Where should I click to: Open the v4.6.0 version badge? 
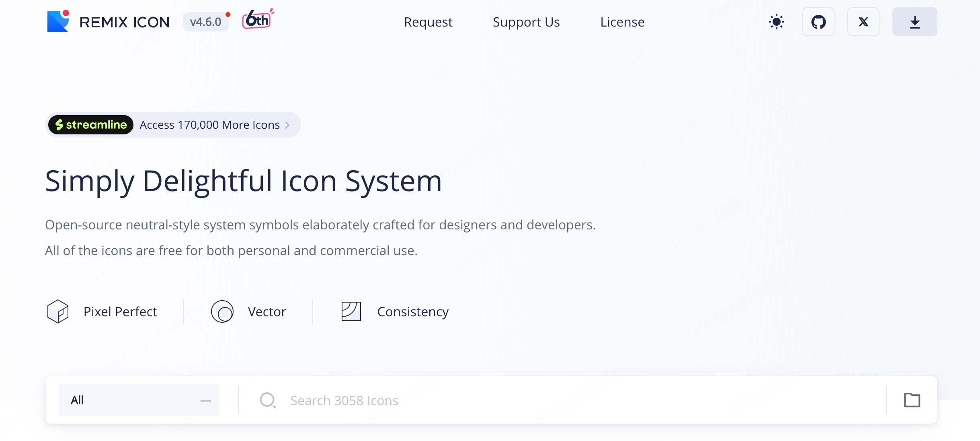206,22
